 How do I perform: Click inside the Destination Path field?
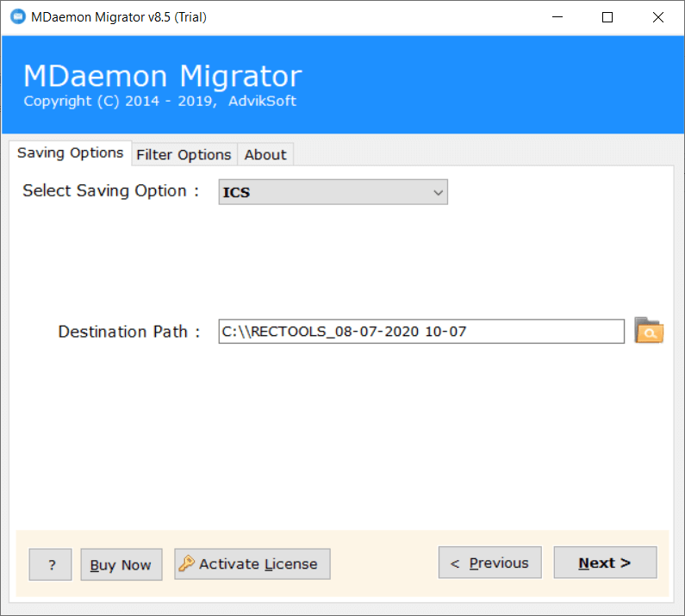(x=421, y=331)
